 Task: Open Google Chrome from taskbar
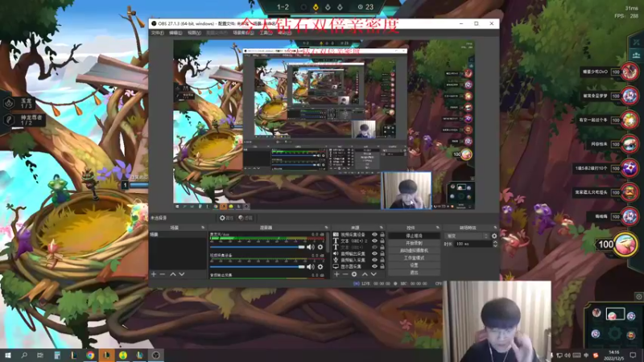tap(90, 355)
